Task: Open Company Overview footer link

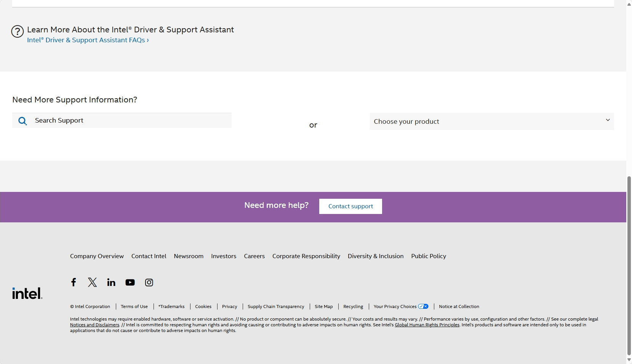Action: pyautogui.click(x=97, y=256)
